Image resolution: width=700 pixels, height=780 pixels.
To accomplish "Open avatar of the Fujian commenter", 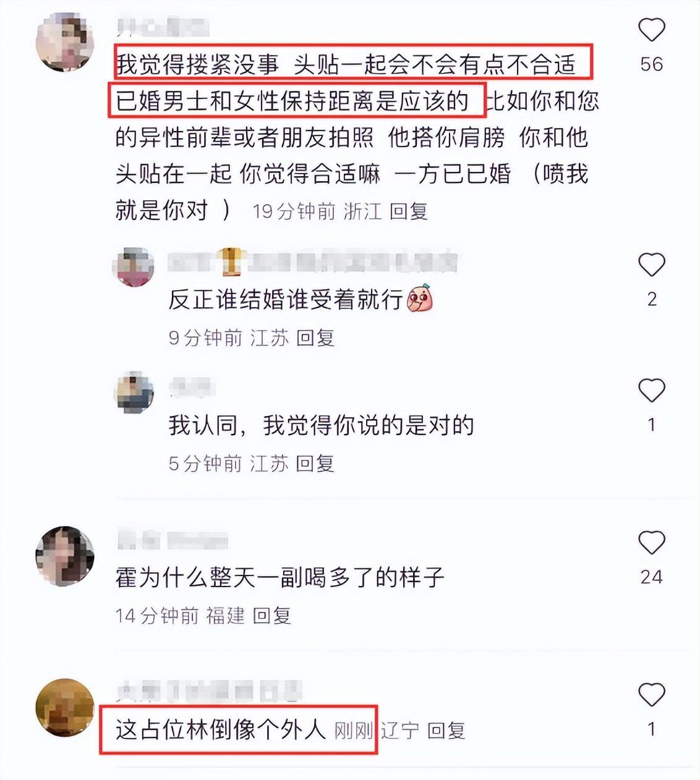I will coord(65,556).
